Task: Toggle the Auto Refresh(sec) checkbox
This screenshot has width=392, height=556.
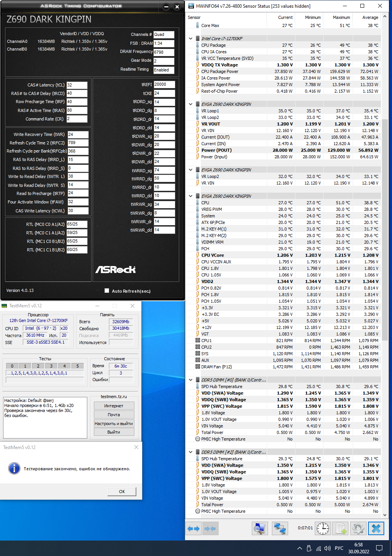Action: tap(107, 291)
